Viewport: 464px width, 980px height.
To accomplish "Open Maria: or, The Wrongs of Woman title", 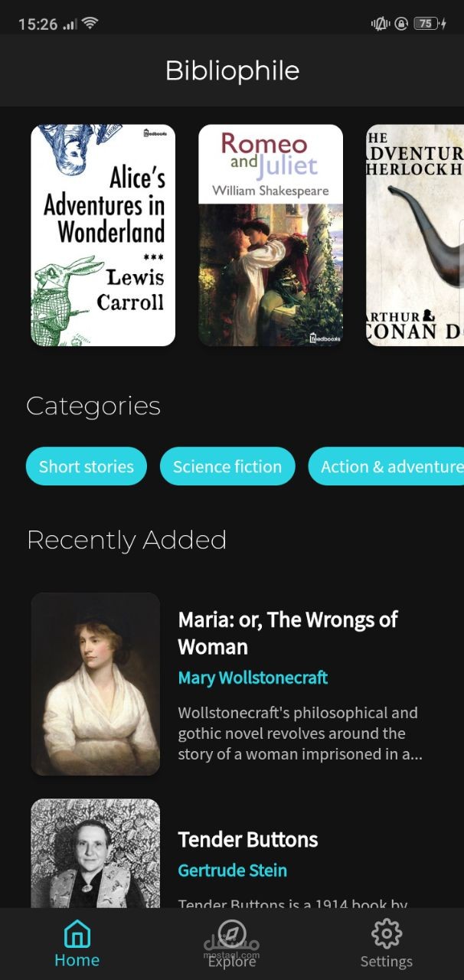I will pos(288,632).
